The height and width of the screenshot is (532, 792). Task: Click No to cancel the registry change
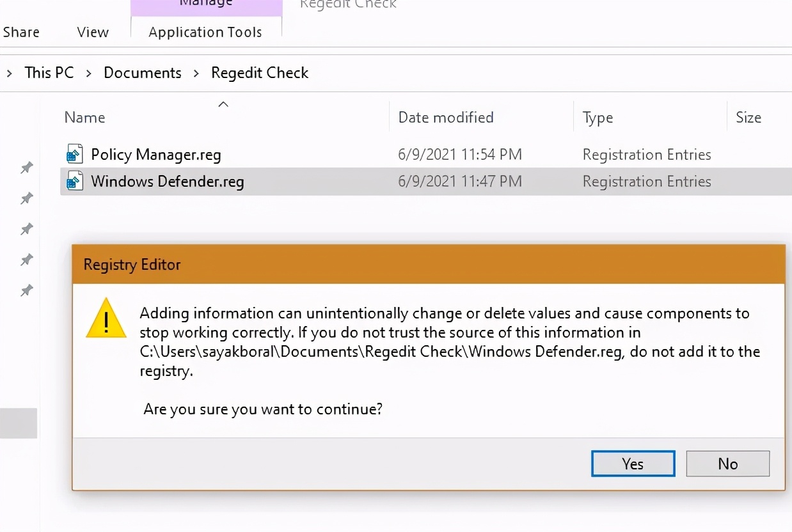[727, 464]
